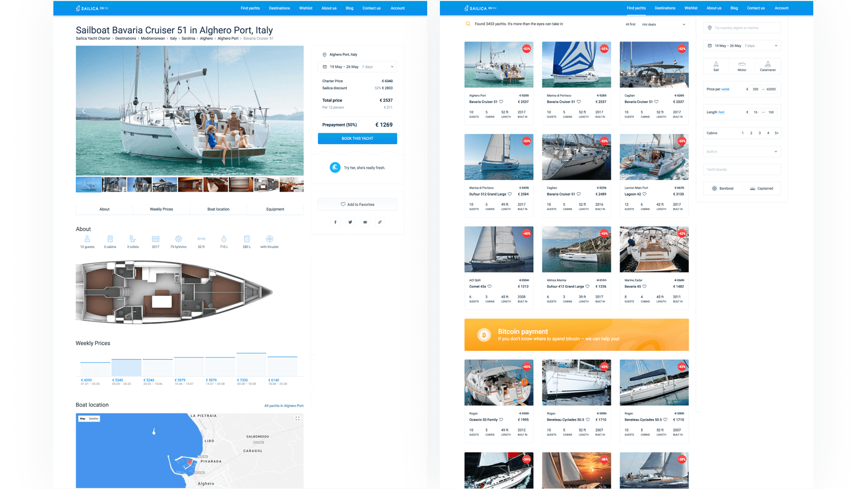This screenshot has height=489, width=868.
Task: Click Book This Yacht button
Action: [x=357, y=139]
